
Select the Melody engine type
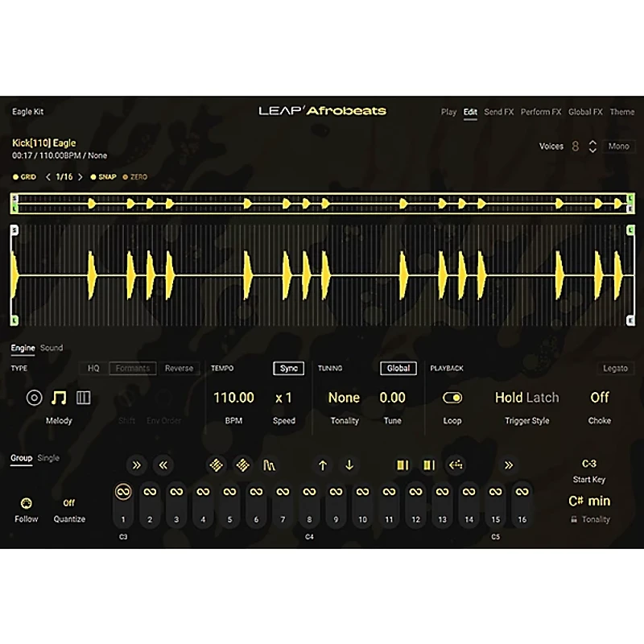(58, 397)
